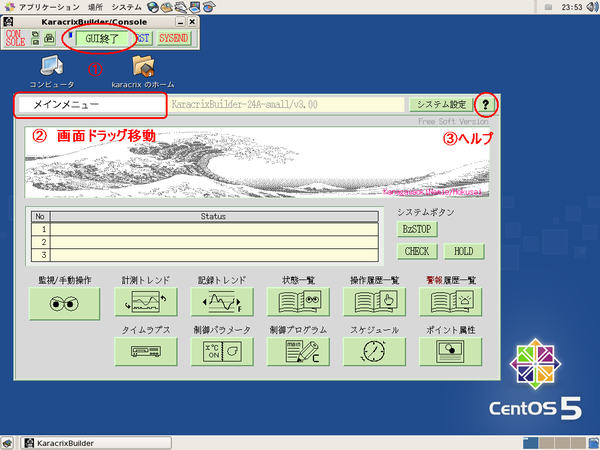
Task: Click the show desktop button in bottom panel
Action: 7,443
